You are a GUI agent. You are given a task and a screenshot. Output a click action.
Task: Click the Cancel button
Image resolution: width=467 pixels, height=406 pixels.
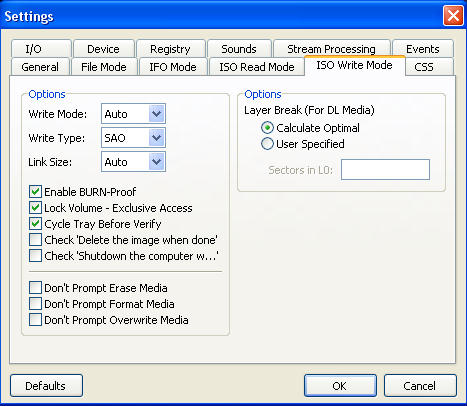click(420, 386)
